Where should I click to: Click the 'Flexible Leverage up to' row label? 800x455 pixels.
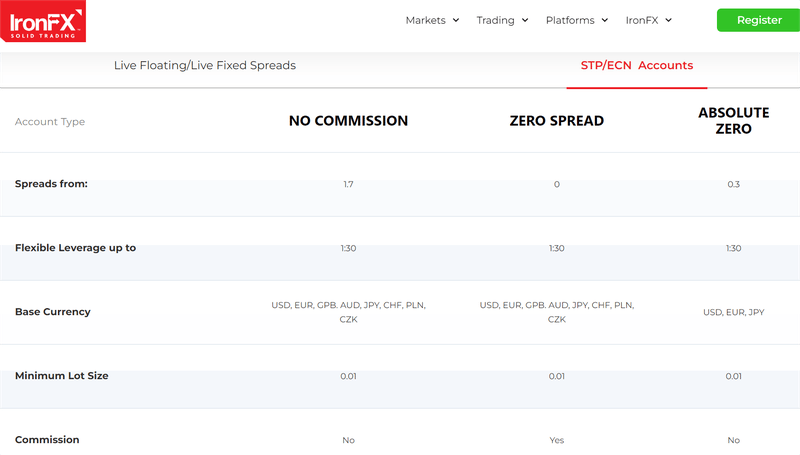pos(75,248)
